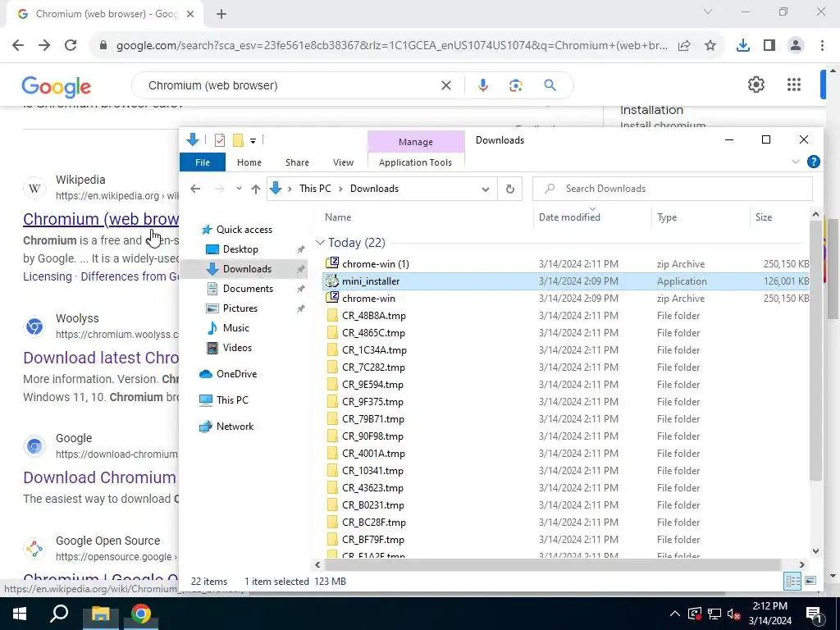Open the Share ribbon tab
This screenshot has width=840, height=630.
pos(297,162)
